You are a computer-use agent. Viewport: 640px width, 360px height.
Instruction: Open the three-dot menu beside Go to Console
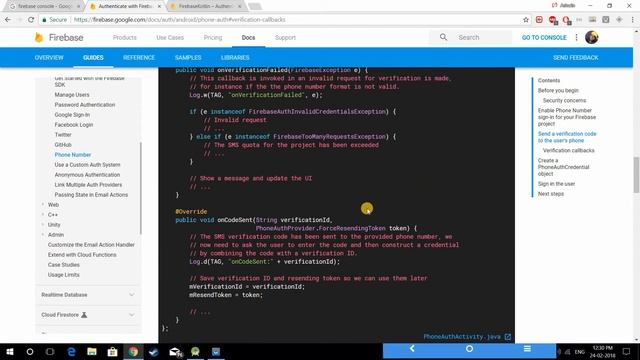pyautogui.click(x=576, y=38)
